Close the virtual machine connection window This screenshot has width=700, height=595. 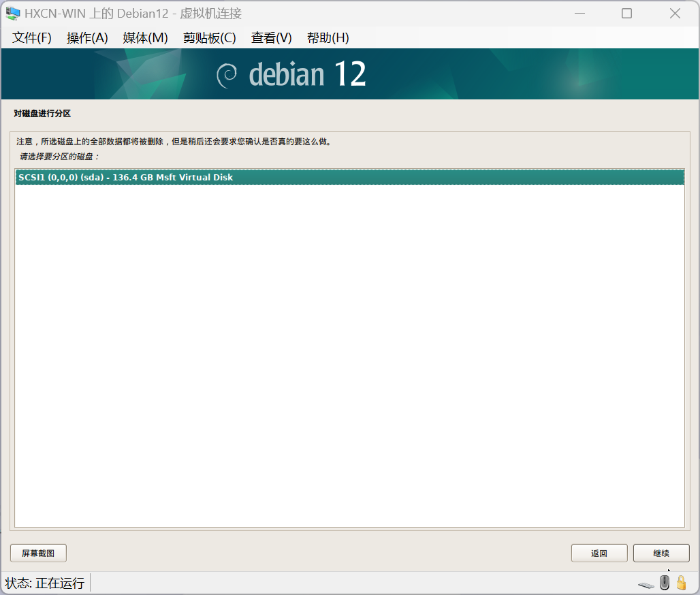coord(675,14)
